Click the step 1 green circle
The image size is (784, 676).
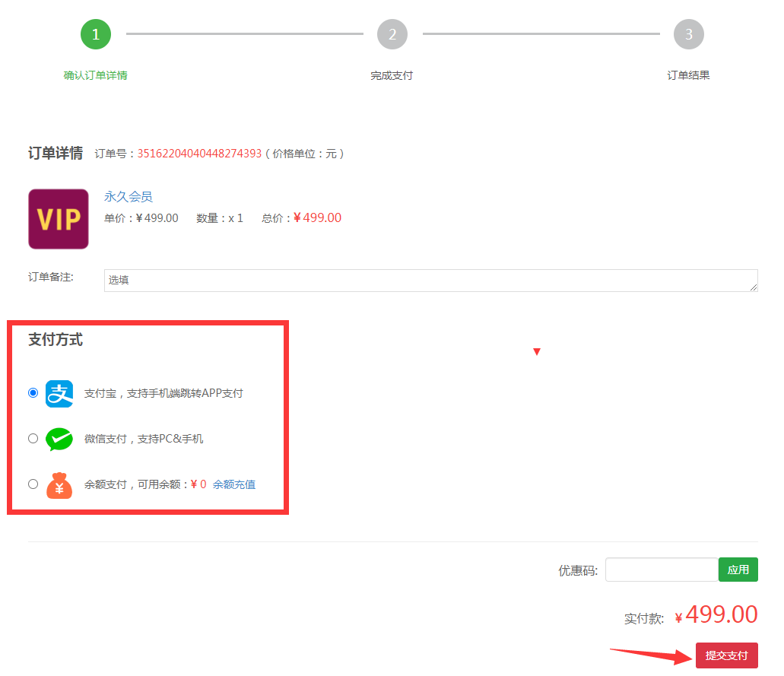(x=96, y=34)
